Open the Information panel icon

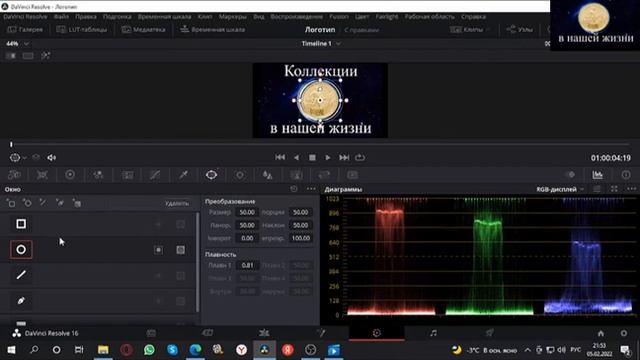(626, 175)
